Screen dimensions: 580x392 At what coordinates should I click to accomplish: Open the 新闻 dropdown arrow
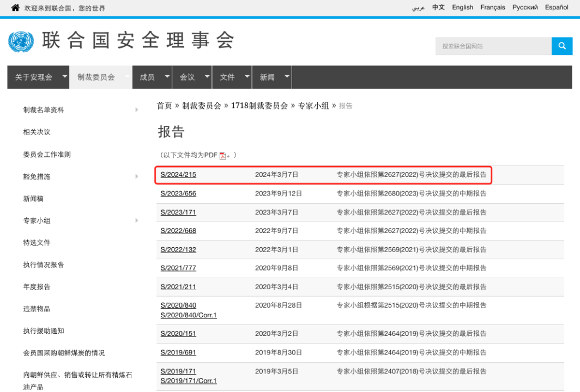click(287, 77)
